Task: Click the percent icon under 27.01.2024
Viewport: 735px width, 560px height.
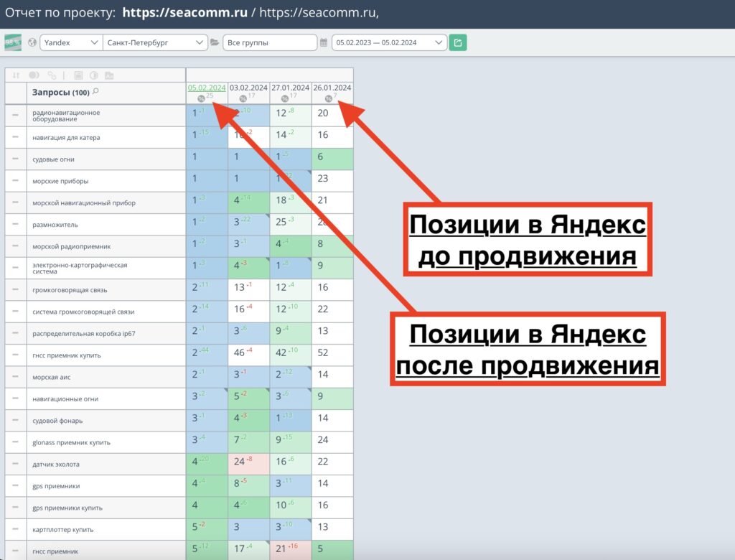Action: 284,98
